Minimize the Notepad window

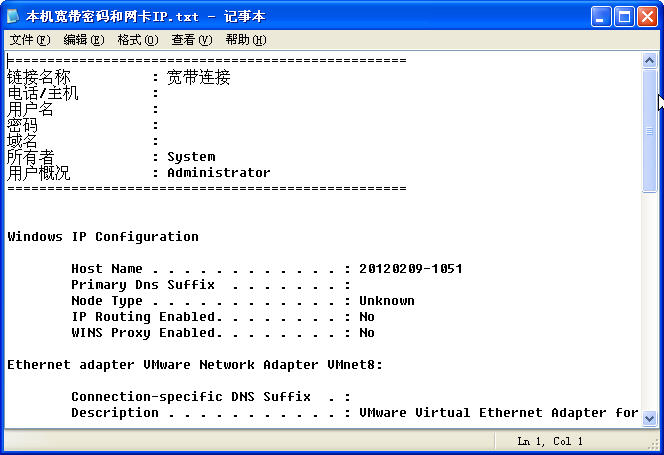tap(600, 17)
